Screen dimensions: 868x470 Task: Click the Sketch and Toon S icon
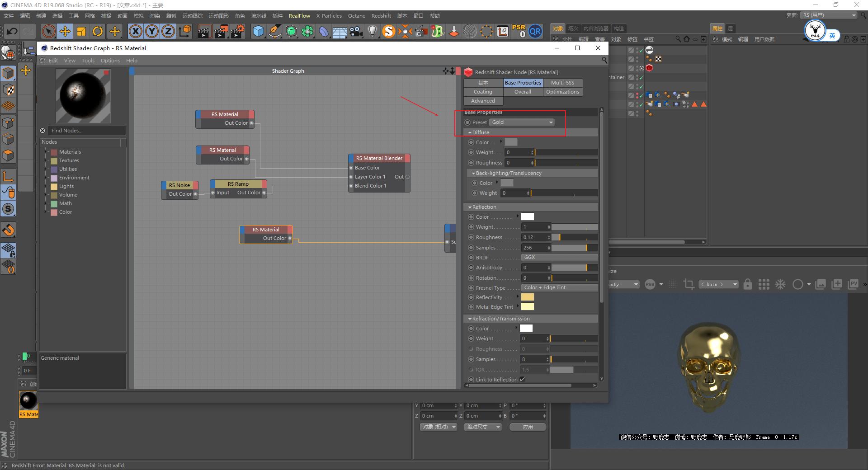point(388,31)
